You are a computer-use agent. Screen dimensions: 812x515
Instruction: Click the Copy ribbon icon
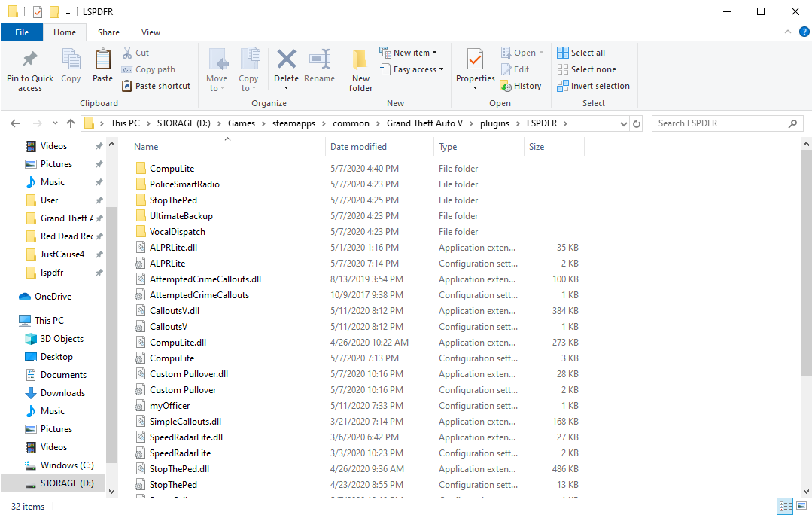pos(71,59)
